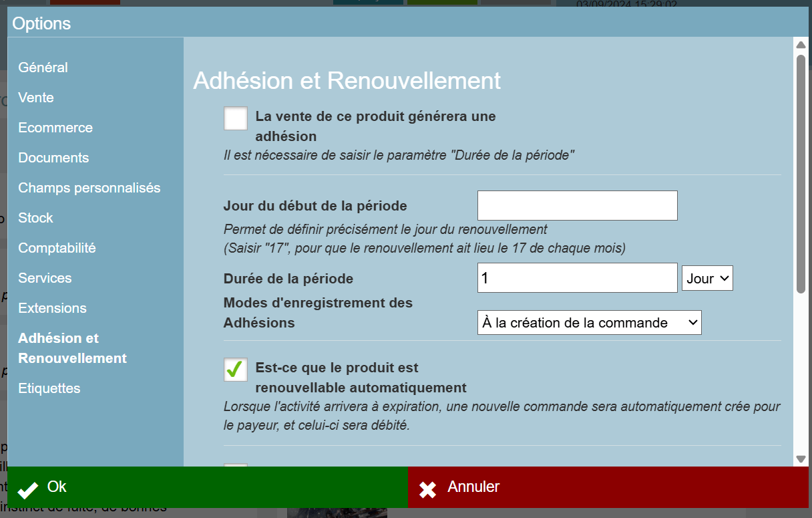Click the checkmark icon on Ok
The image size is (812, 518).
coord(28,490)
